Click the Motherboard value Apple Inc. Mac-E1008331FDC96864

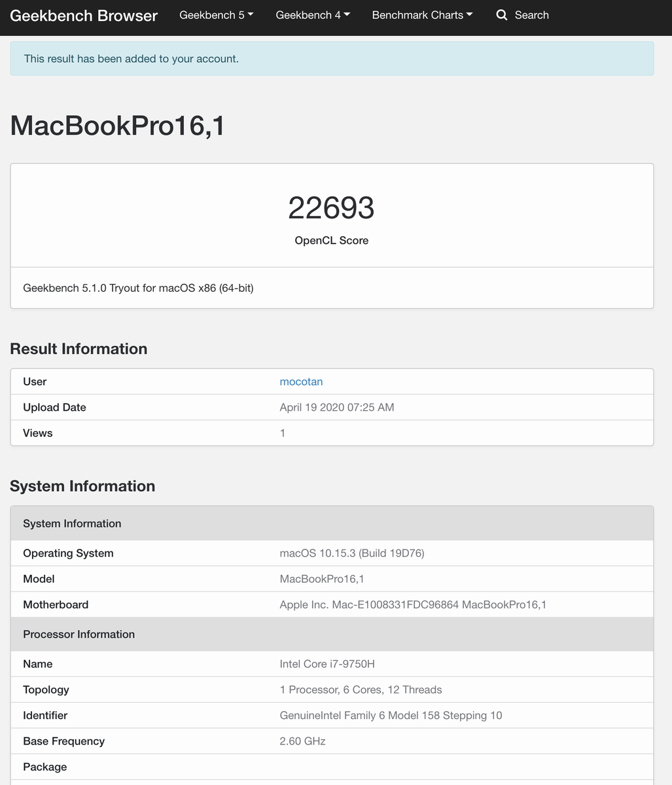pos(413,604)
